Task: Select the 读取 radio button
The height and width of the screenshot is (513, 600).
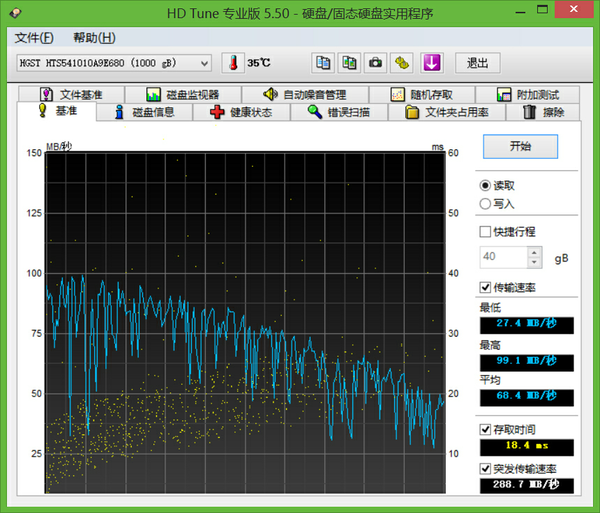Action: click(486, 185)
